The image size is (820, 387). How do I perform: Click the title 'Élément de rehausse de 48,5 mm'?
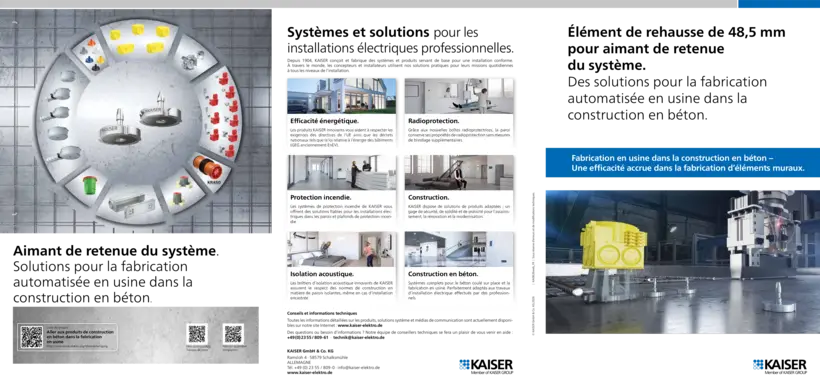coord(677,32)
